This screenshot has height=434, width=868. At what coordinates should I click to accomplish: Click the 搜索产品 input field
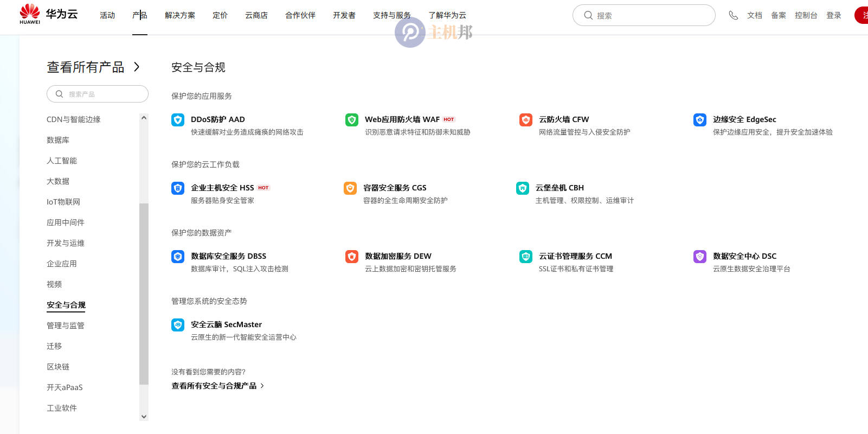(98, 94)
